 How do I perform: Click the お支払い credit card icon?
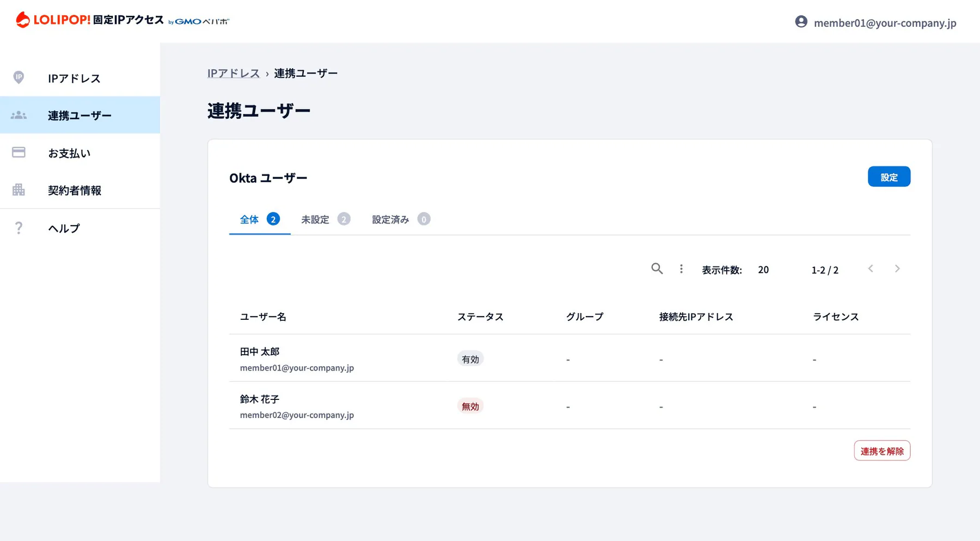pyautogui.click(x=19, y=152)
